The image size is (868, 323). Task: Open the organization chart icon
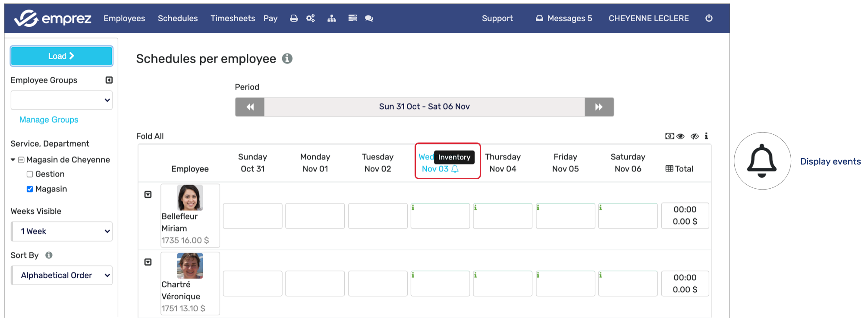point(331,18)
